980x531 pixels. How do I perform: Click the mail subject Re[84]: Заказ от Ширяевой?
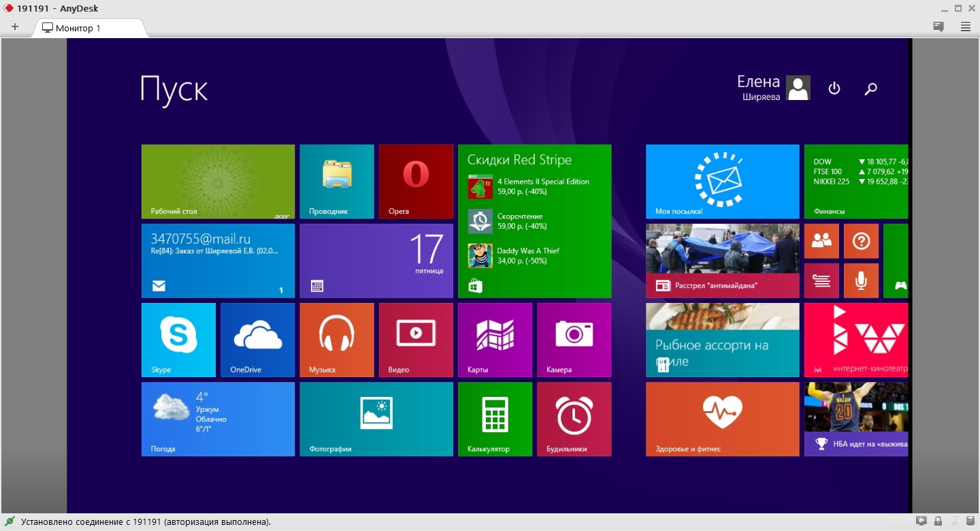click(214, 251)
